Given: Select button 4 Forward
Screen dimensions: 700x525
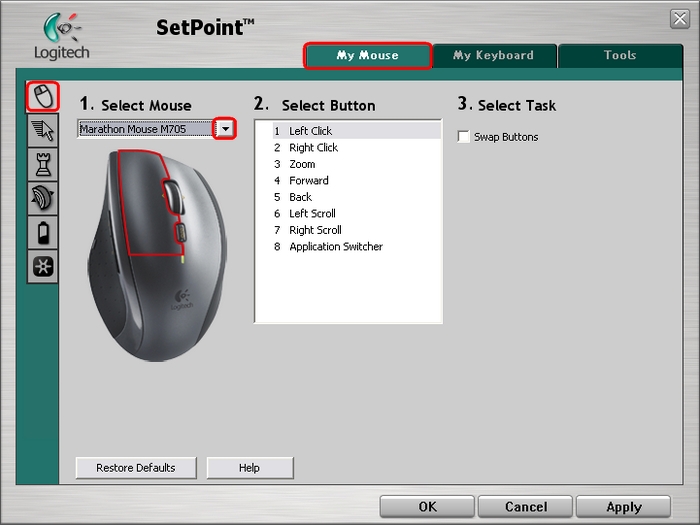Looking at the screenshot, I should pos(357,180).
